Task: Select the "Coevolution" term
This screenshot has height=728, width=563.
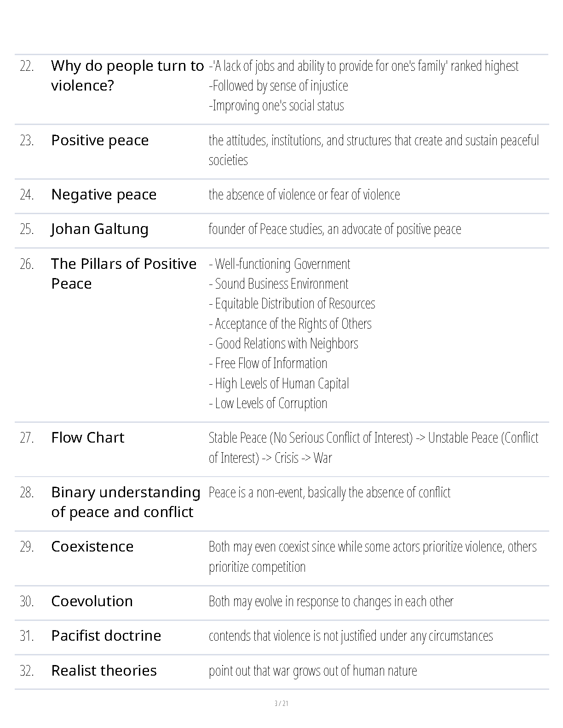Action: [92, 601]
